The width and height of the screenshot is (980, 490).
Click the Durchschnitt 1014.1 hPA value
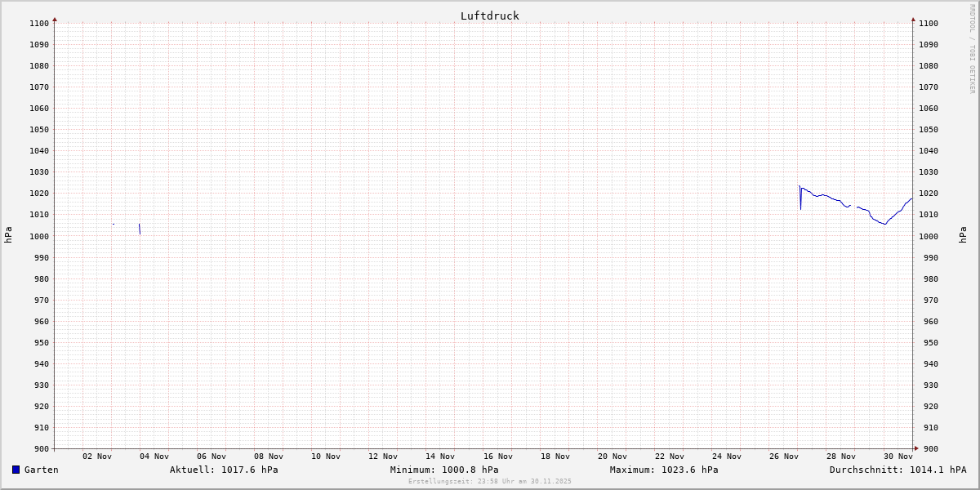pyautogui.click(x=898, y=470)
